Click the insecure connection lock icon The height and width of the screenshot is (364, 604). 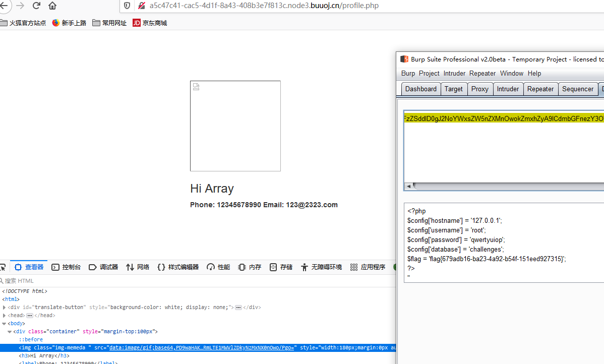pos(142,6)
